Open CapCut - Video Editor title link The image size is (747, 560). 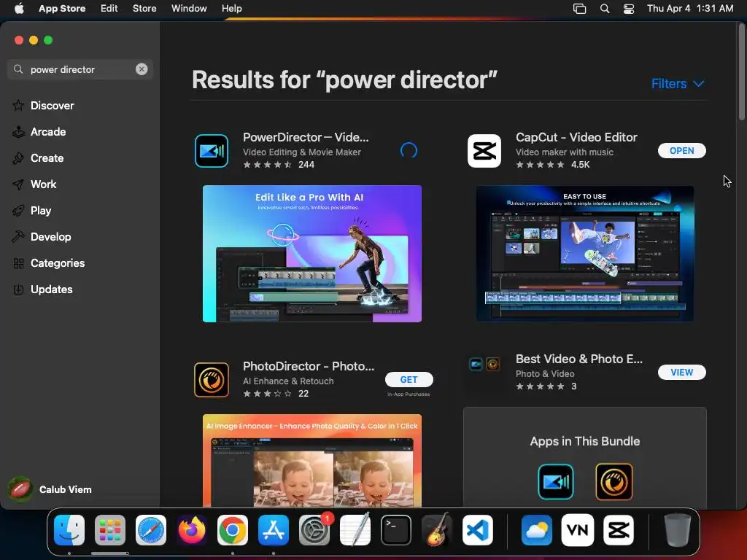[x=576, y=137]
